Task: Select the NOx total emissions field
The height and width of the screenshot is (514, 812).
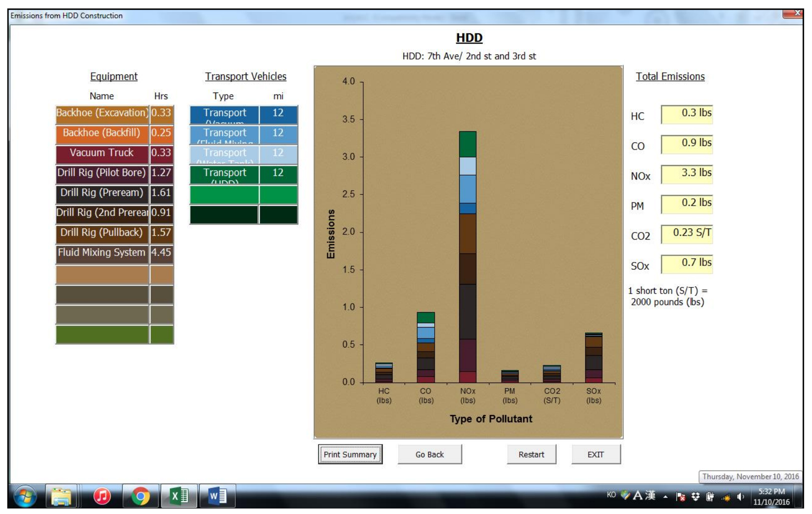Action: [687, 174]
